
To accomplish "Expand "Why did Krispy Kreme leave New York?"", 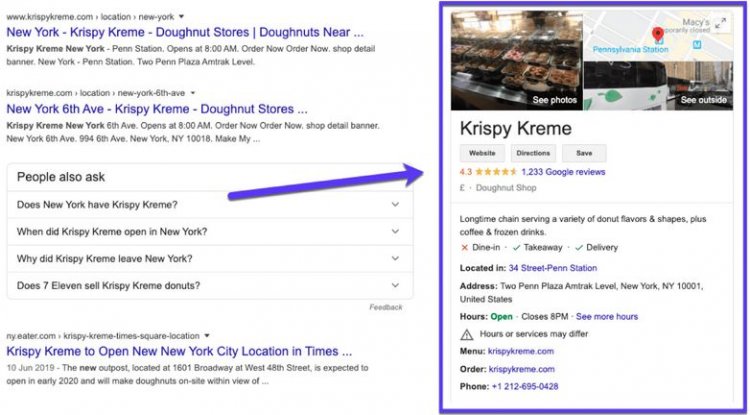I will [210, 259].
